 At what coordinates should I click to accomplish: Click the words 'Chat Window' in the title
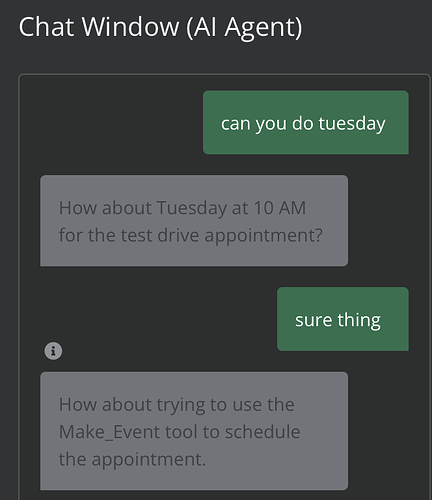(x=99, y=27)
